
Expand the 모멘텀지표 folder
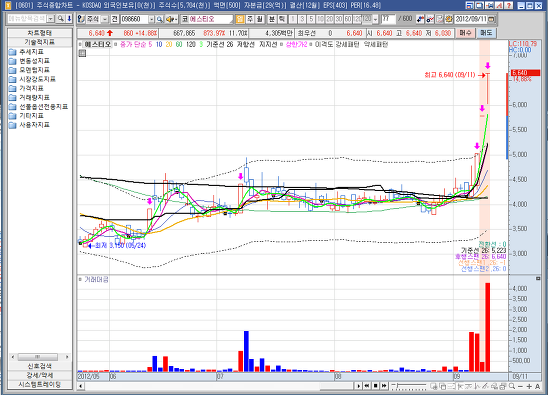coord(29,70)
